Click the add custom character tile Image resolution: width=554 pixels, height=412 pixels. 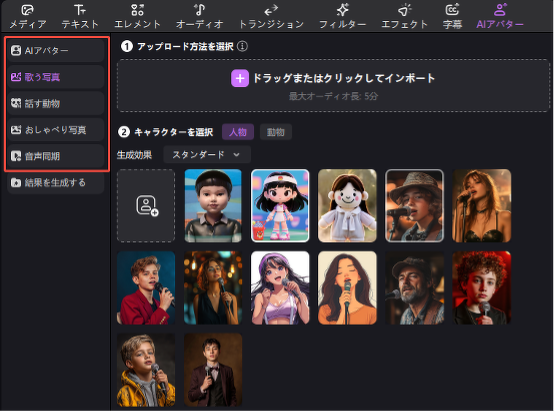pyautogui.click(x=146, y=206)
